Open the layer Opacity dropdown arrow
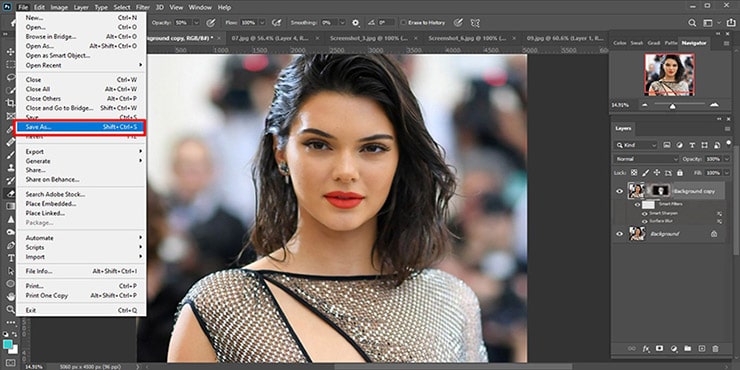Screen dimensions: 740x370 coord(727,159)
